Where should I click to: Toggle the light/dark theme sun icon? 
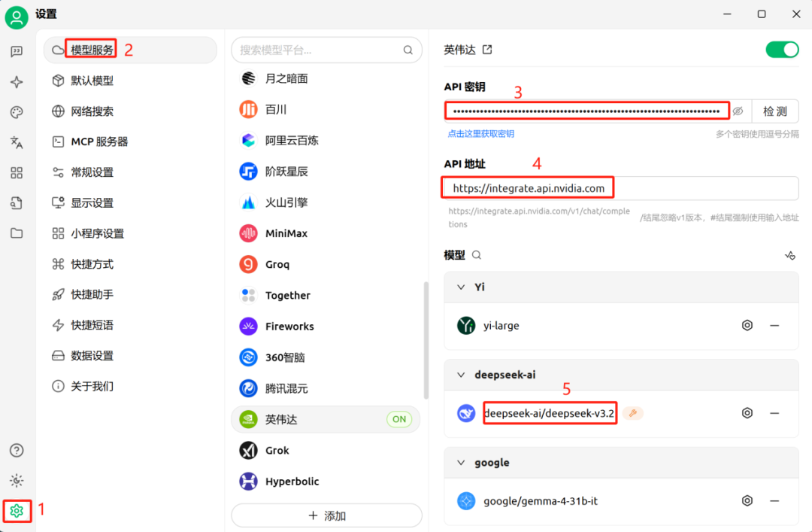coord(17,481)
